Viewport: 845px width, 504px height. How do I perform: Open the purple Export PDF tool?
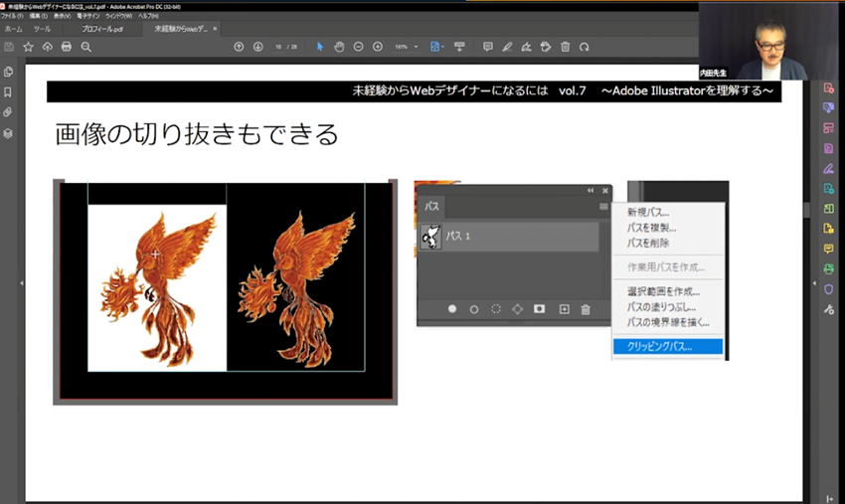(829, 149)
